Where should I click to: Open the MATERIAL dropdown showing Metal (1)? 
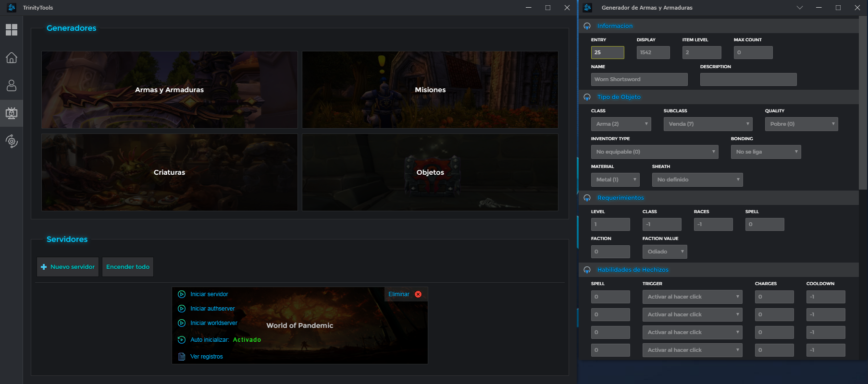(x=615, y=180)
